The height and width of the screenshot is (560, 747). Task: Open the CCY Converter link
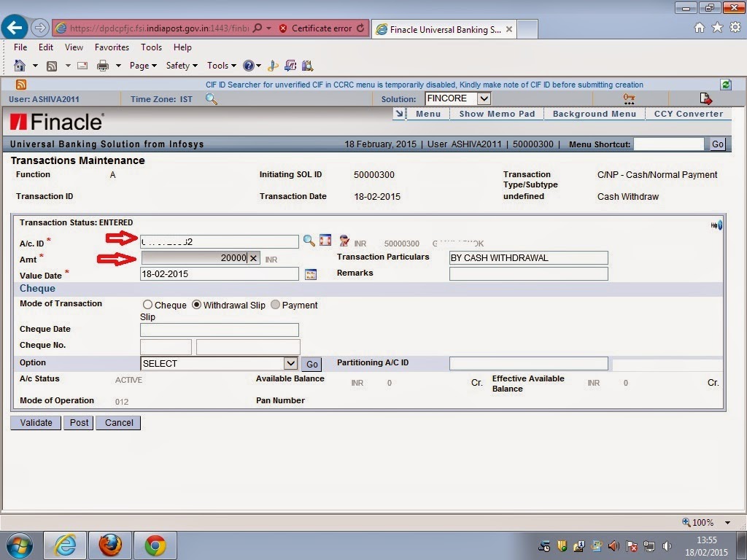689,114
